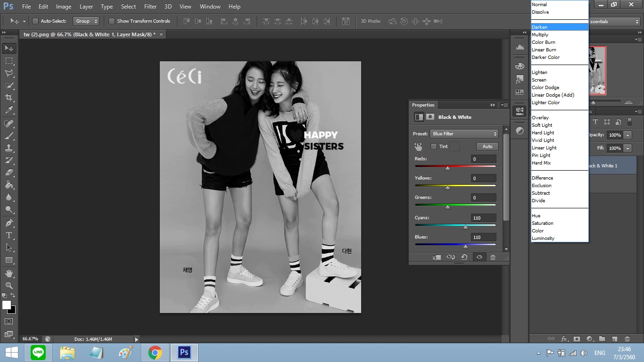Open the Filter menu
The height and width of the screenshot is (362, 644).
pos(150,7)
